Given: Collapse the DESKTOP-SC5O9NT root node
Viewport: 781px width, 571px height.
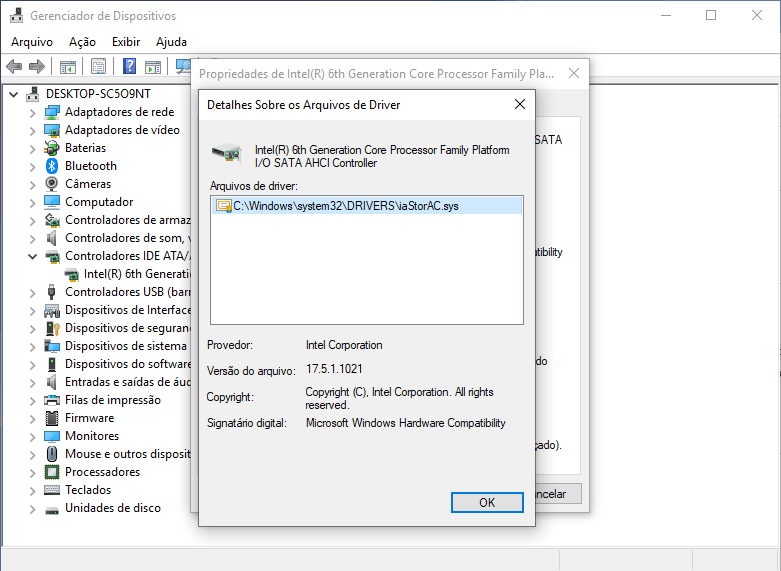Looking at the screenshot, I should [x=13, y=94].
